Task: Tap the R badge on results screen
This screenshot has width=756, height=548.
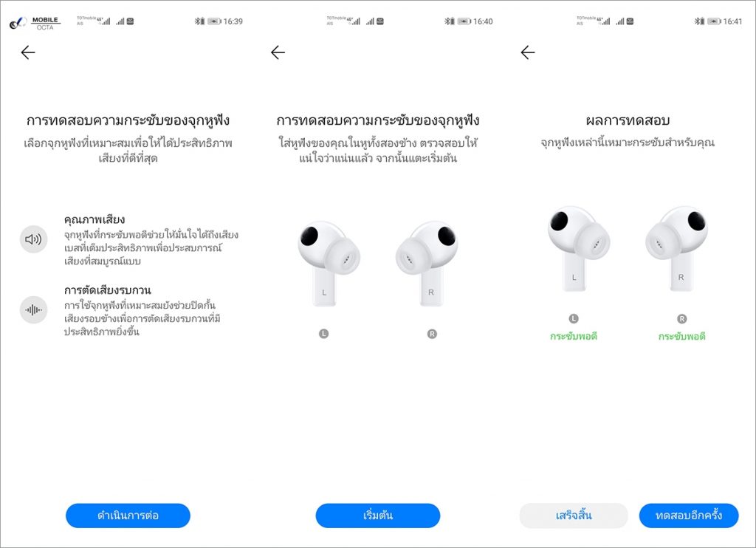Action: pyautogui.click(x=681, y=318)
